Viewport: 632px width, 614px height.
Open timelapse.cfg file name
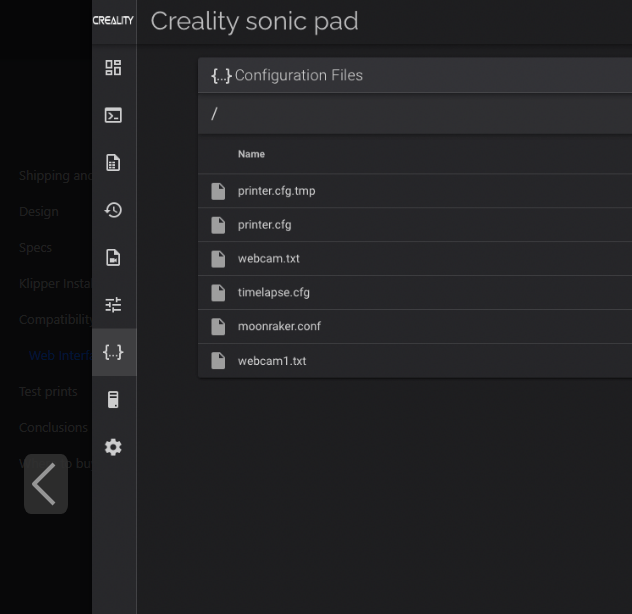click(274, 293)
